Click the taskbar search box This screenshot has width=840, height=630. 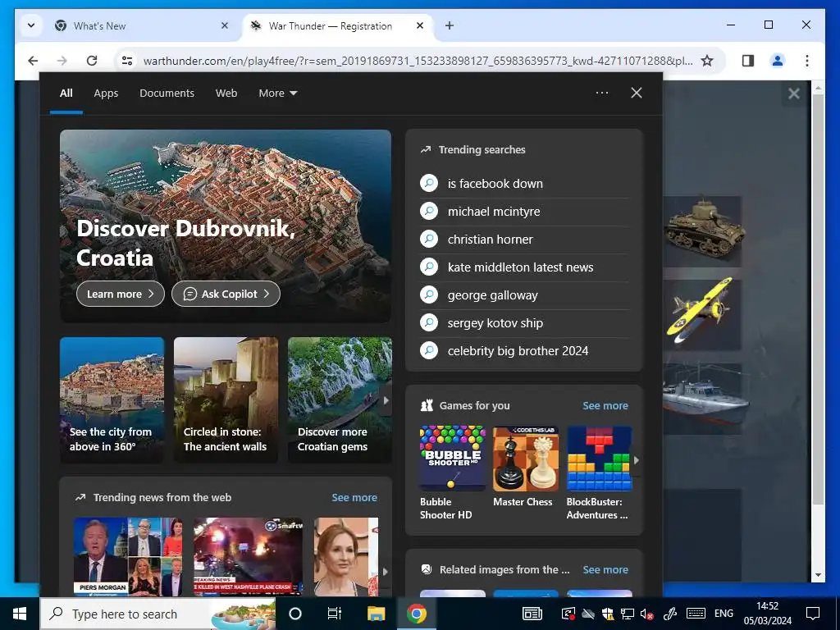click(158, 614)
